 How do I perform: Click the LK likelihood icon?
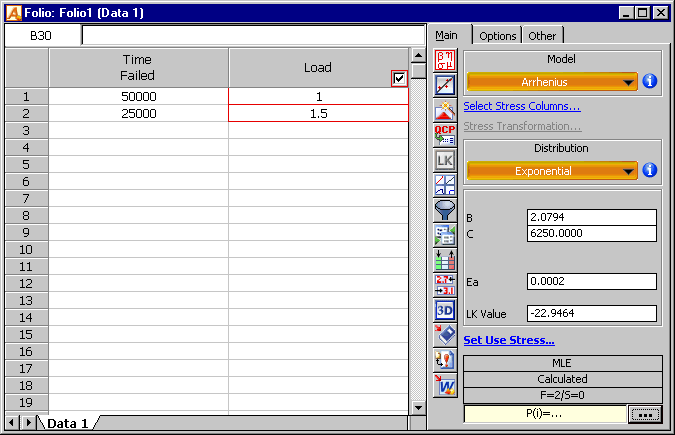pyautogui.click(x=445, y=160)
